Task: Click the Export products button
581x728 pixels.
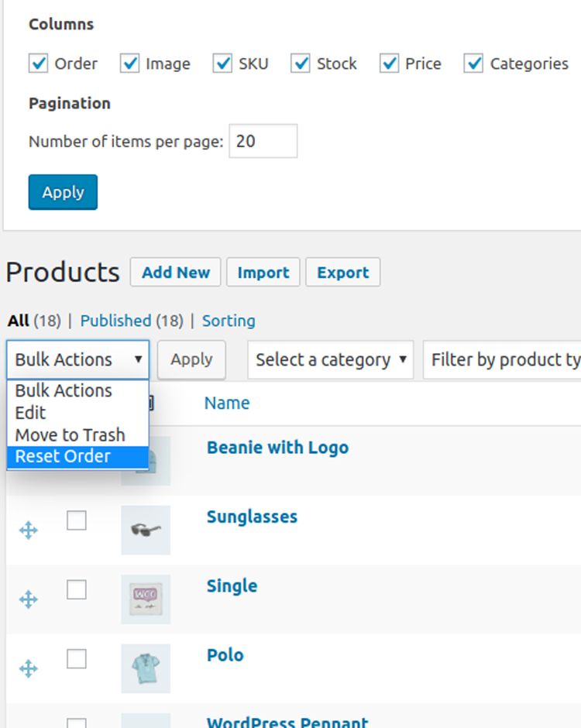Action: click(x=342, y=272)
